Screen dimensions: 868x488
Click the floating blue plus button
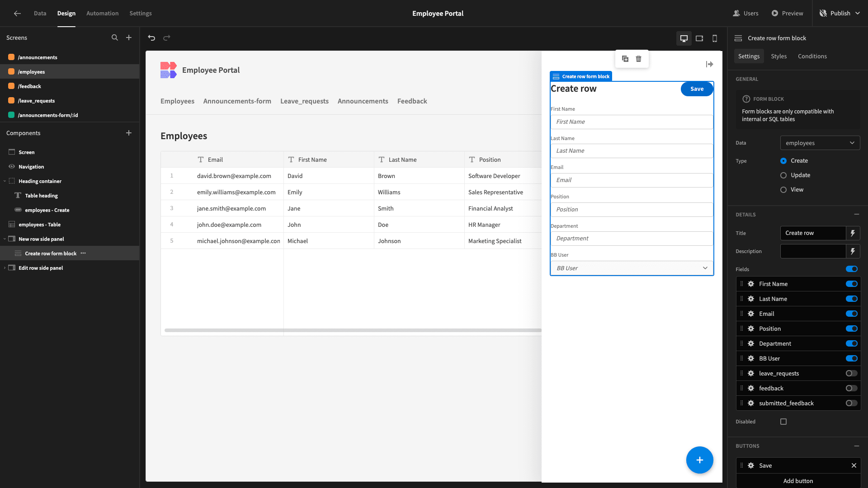pos(699,460)
